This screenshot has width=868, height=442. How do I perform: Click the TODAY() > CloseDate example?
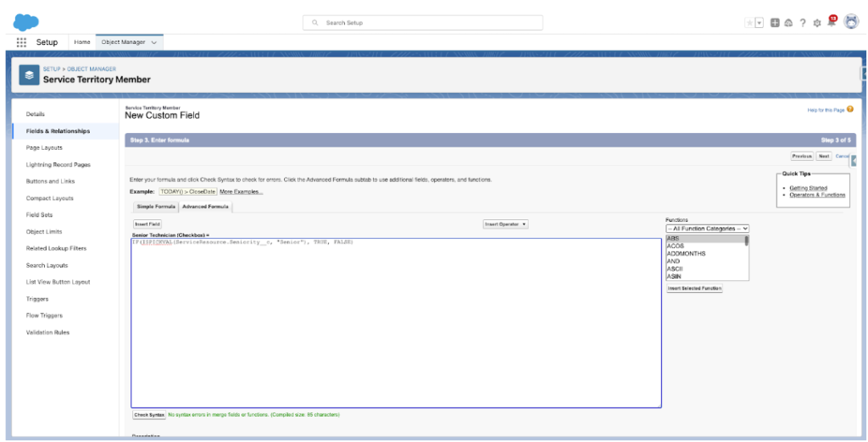point(187,192)
